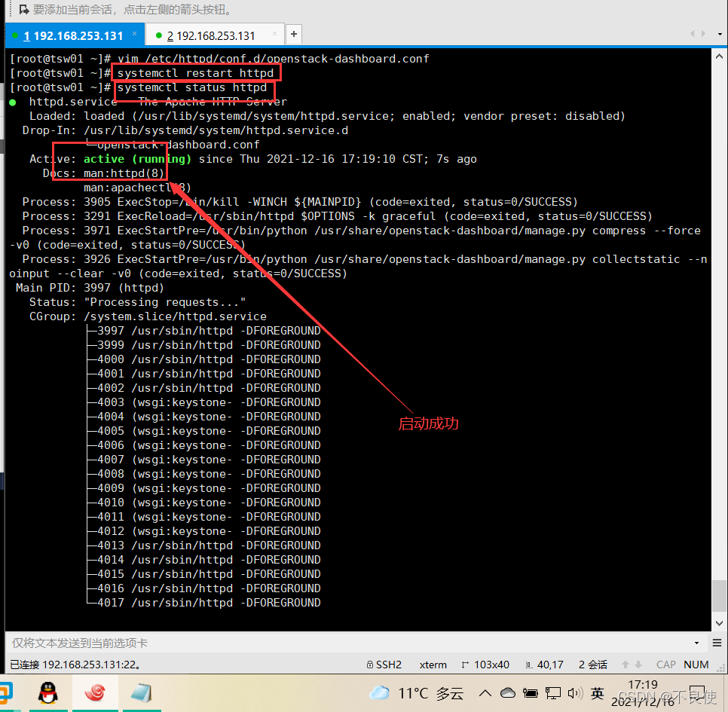Click the SSH2 lock status indicator
This screenshot has width=728, height=712.
pos(384,665)
